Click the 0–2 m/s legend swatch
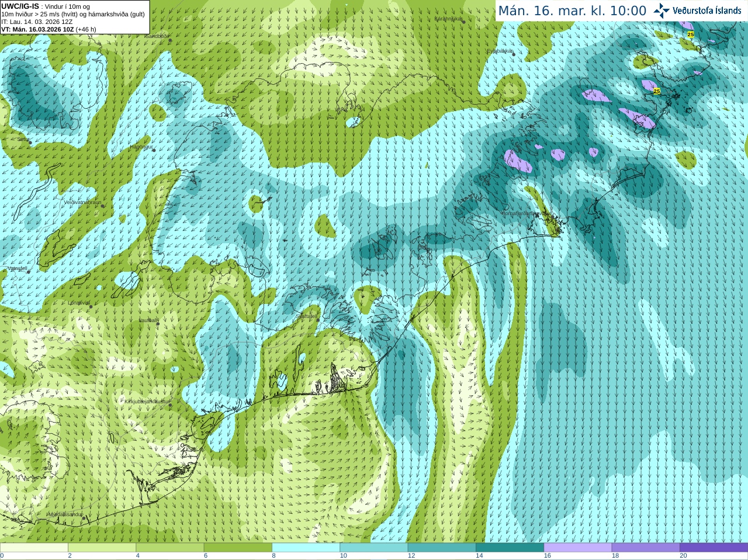The width and height of the screenshot is (748, 560). click(x=34, y=548)
